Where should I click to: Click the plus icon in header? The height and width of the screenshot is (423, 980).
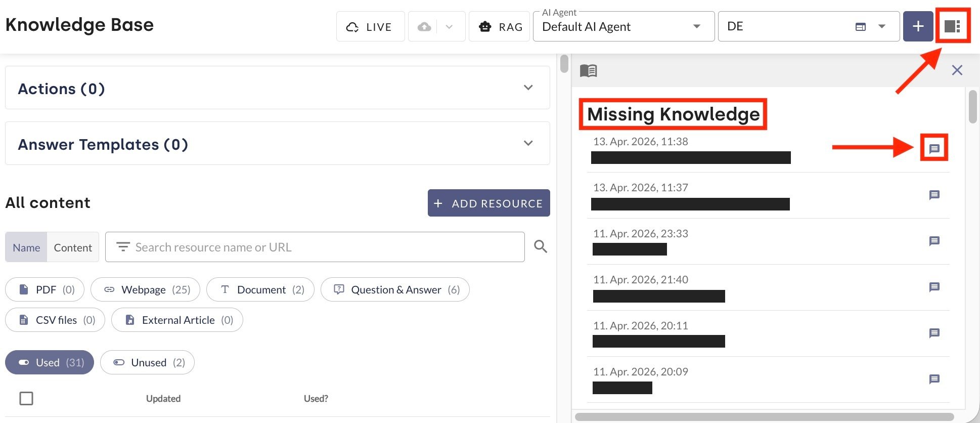(x=918, y=26)
